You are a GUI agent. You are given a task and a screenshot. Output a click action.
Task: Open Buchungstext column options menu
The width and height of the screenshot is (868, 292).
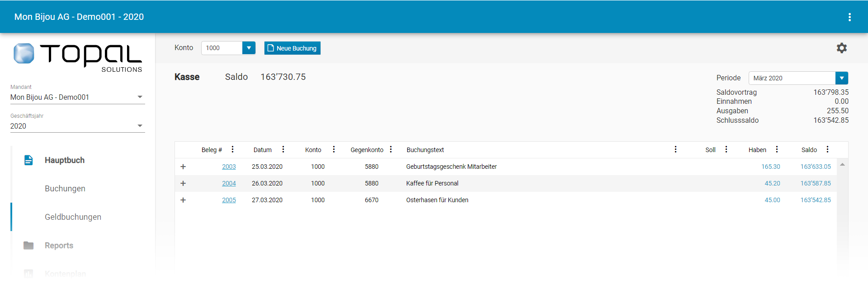pyautogui.click(x=675, y=149)
